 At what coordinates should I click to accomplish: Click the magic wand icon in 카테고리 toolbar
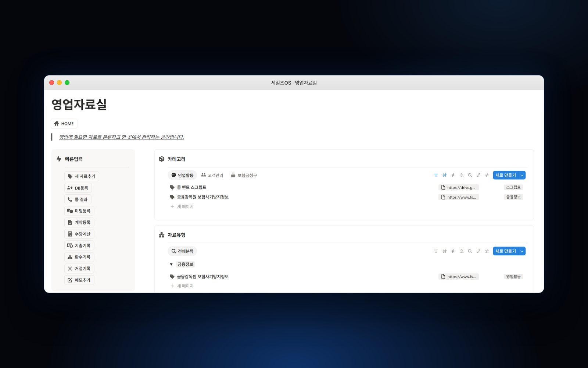pyautogui.click(x=462, y=175)
